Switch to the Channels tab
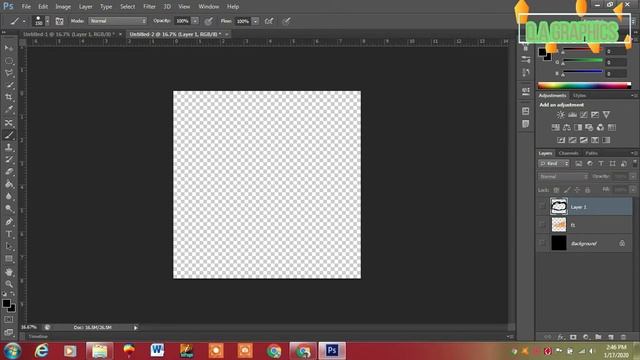Screen dimensions: 640x360 (x=568, y=153)
